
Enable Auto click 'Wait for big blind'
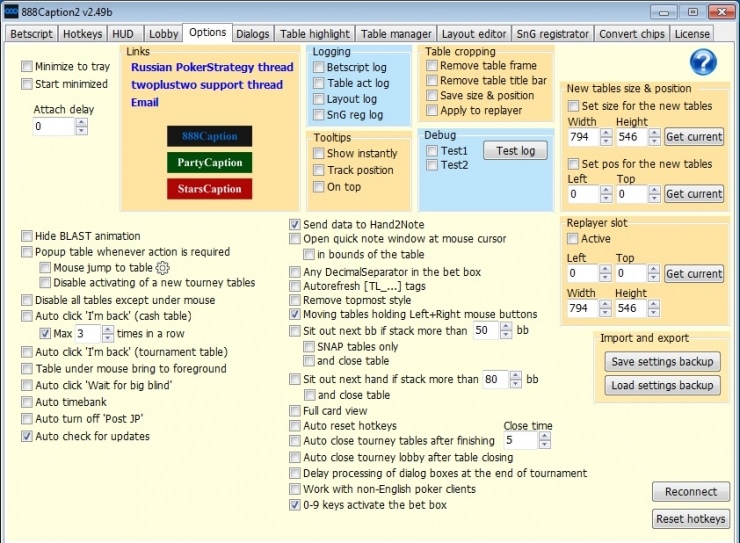pos(27,385)
